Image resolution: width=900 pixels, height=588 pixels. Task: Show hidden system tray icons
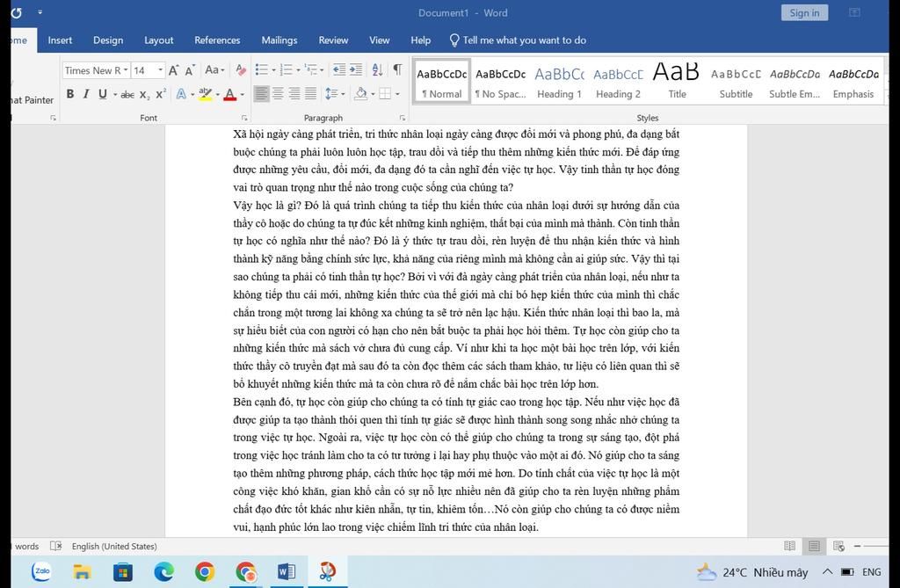[x=827, y=571]
